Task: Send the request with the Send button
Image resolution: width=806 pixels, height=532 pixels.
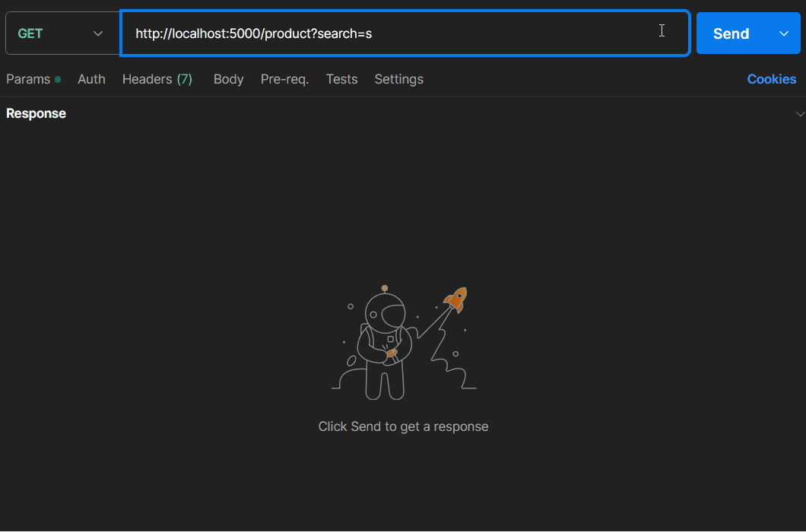Action: [731, 33]
